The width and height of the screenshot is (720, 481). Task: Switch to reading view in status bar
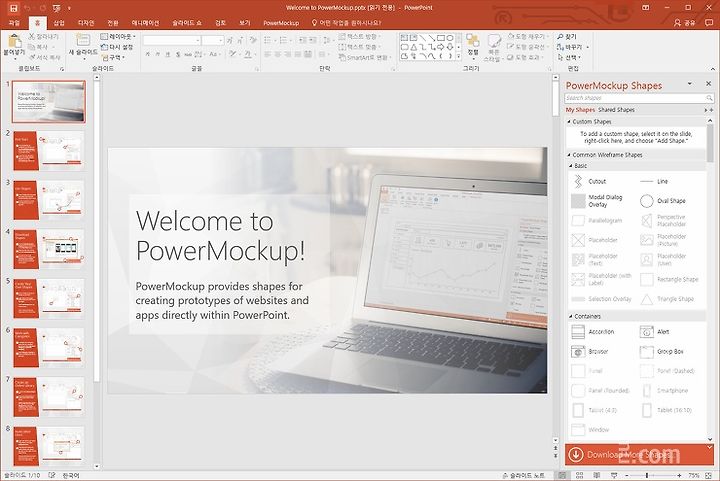click(596, 475)
